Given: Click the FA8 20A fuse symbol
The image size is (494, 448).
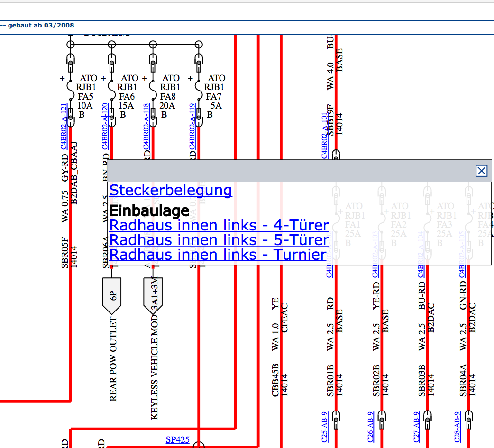Looking at the screenshot, I should 153,88.
